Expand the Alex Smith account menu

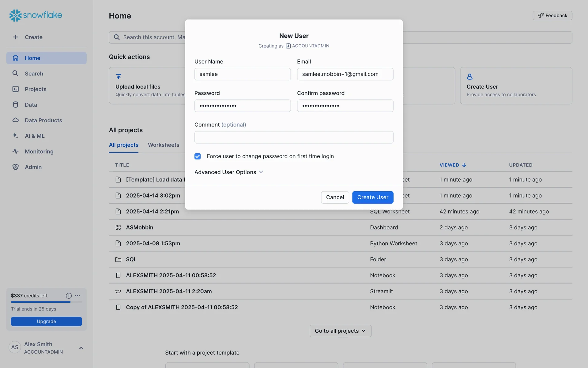coord(81,348)
